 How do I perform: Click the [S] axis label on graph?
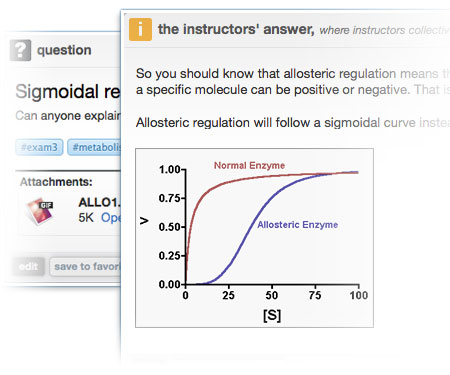(x=272, y=315)
